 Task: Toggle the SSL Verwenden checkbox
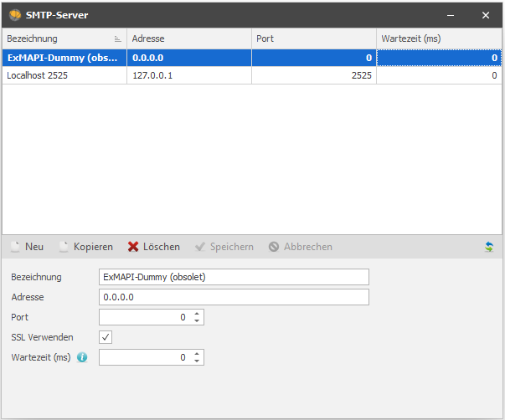tap(106, 337)
